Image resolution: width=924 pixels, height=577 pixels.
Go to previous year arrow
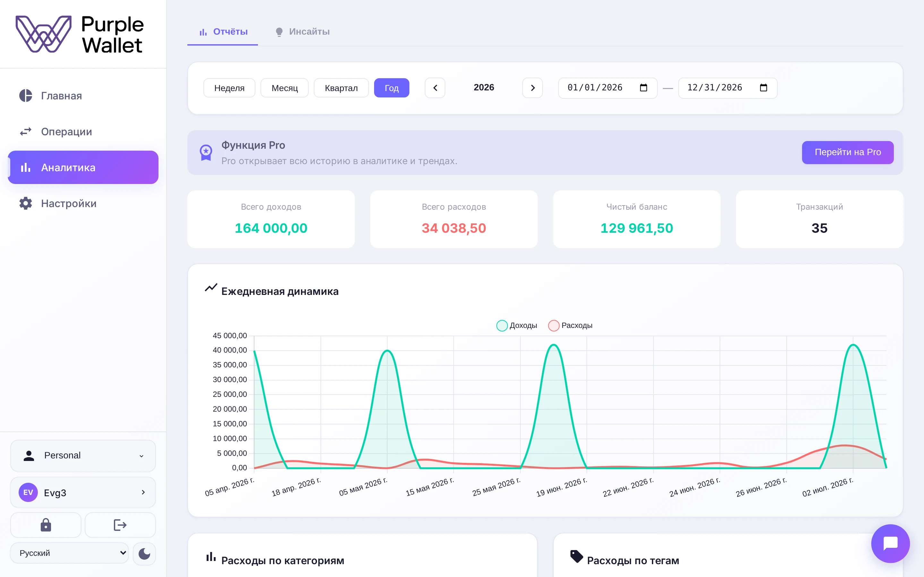tap(435, 88)
